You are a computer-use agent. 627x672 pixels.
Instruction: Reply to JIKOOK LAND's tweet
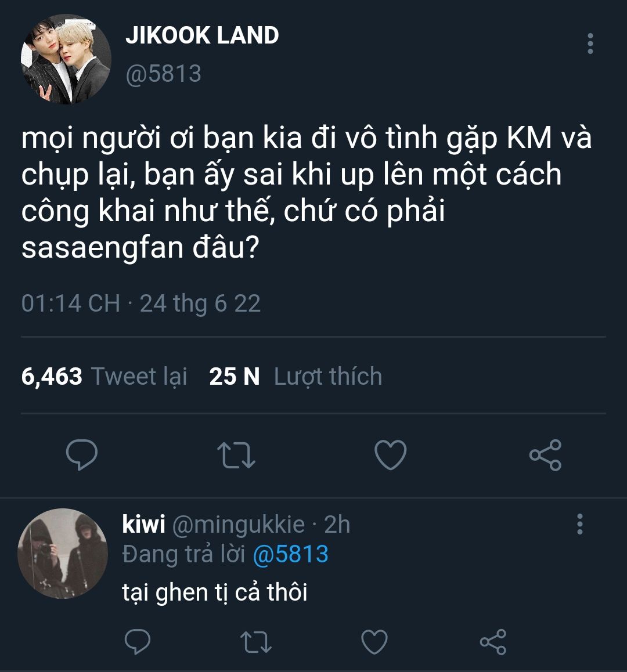pos(82,454)
